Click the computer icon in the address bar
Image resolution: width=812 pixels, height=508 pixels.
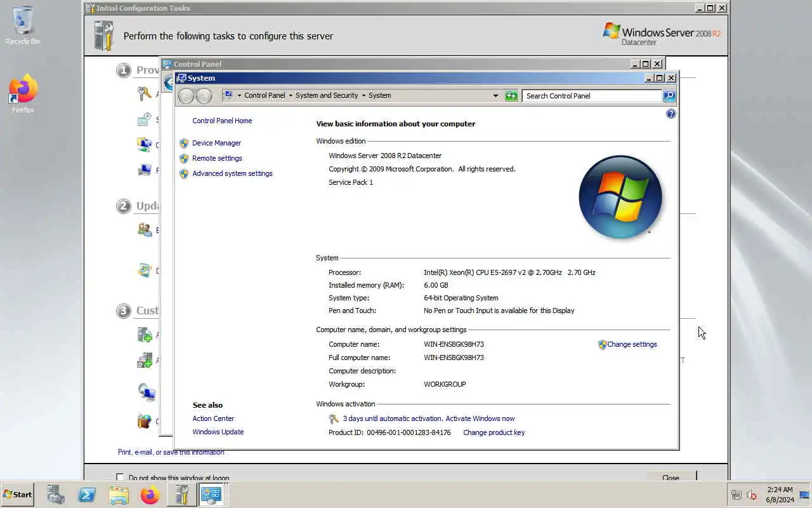tap(228, 95)
